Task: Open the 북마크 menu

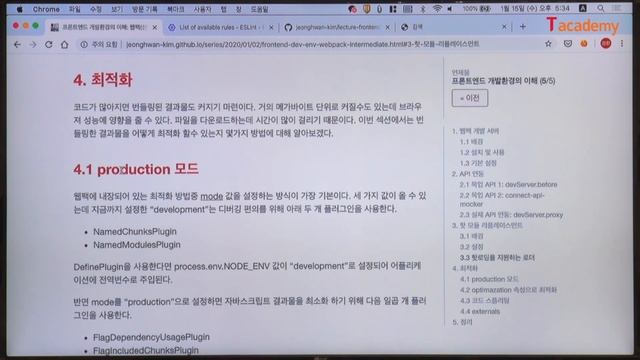Action: [x=176, y=9]
